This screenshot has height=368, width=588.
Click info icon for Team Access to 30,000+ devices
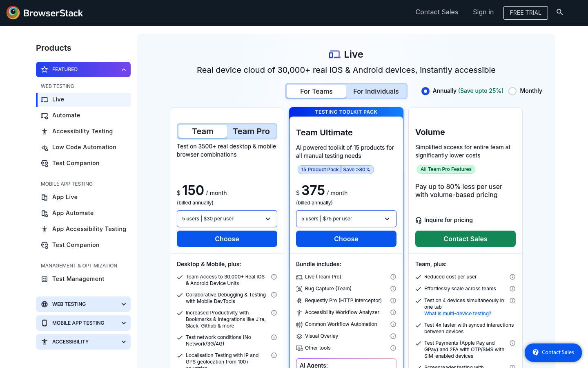pos(274,277)
